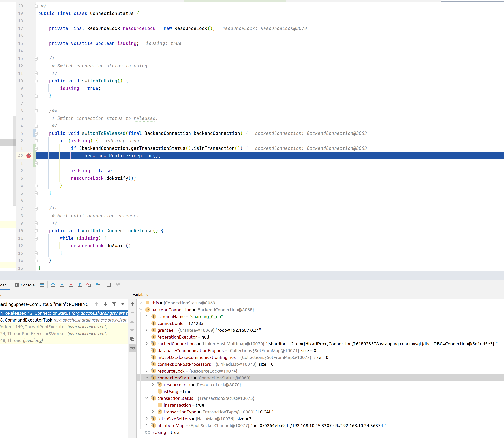Click the Run to Cursor icon
The image size is (504, 438).
pyautogui.click(x=98, y=285)
